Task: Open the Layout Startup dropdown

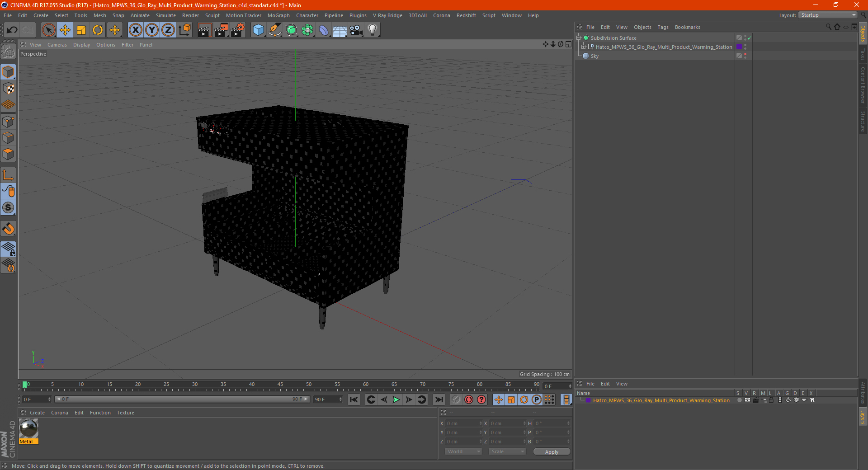Action: coord(828,15)
